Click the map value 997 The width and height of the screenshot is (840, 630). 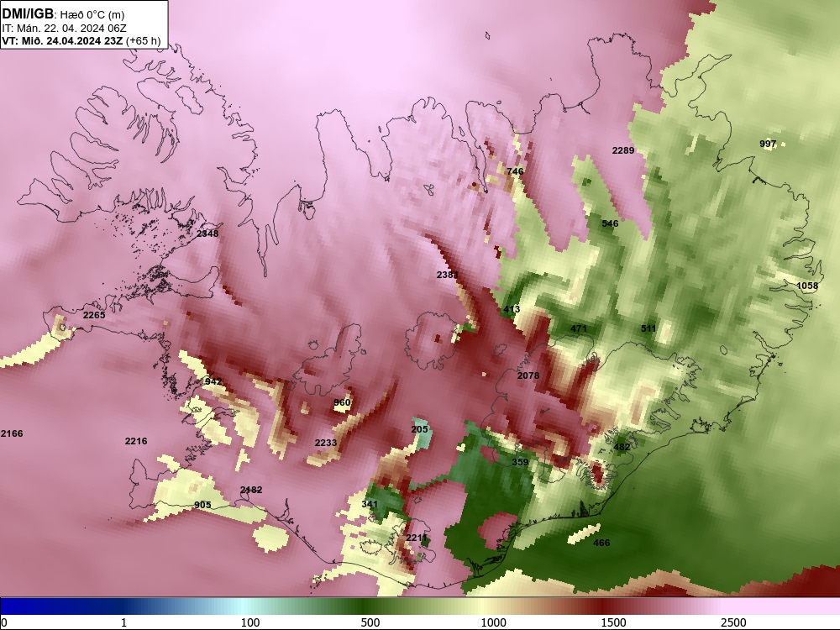pyautogui.click(x=768, y=144)
